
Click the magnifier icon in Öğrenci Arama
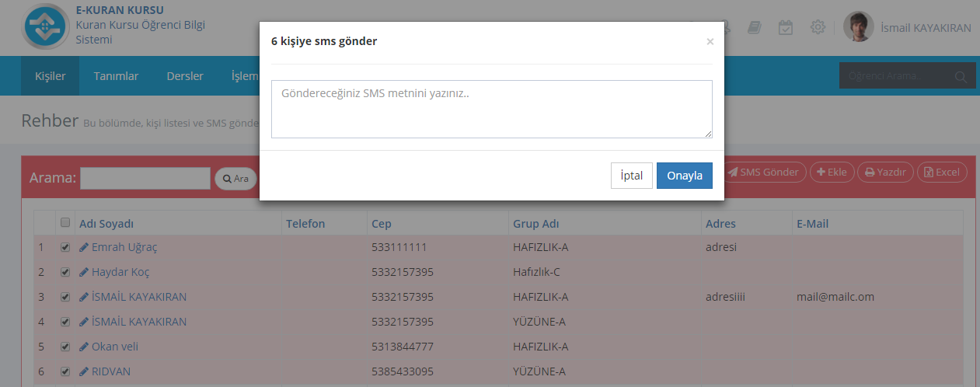tap(961, 76)
